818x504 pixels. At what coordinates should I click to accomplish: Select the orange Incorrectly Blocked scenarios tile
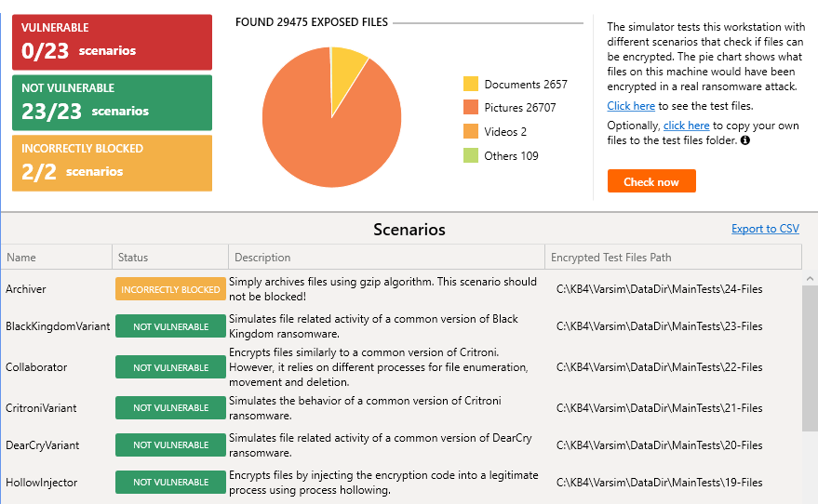coord(112,163)
